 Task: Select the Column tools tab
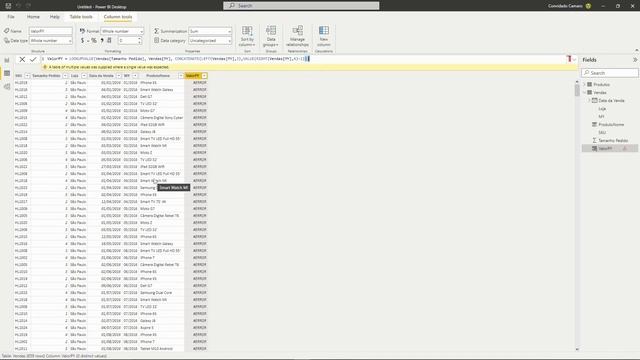pyautogui.click(x=118, y=17)
